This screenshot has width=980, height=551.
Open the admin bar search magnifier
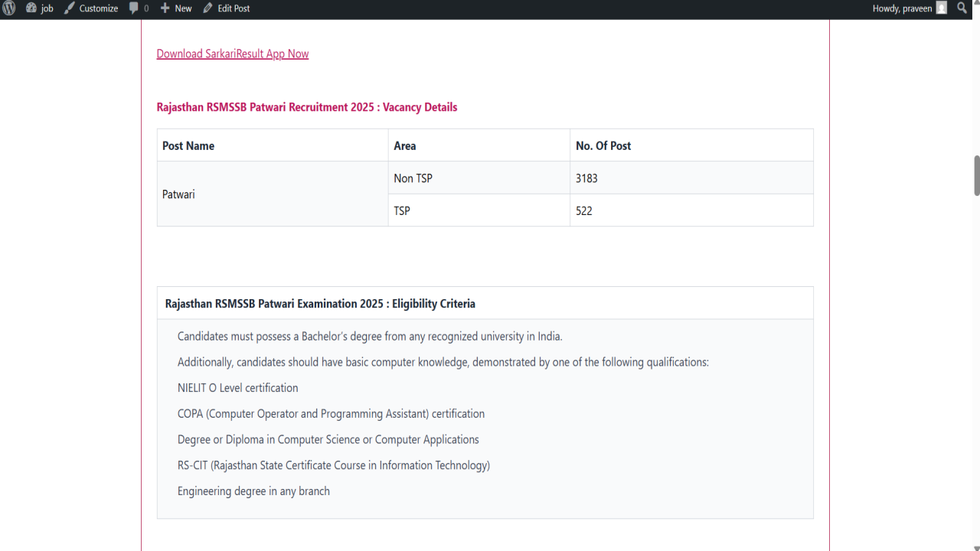coord(962,8)
